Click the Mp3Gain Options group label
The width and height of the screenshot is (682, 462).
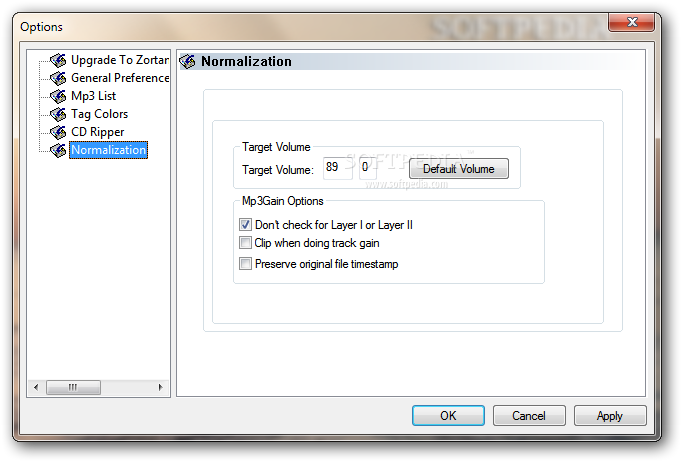coord(283,201)
